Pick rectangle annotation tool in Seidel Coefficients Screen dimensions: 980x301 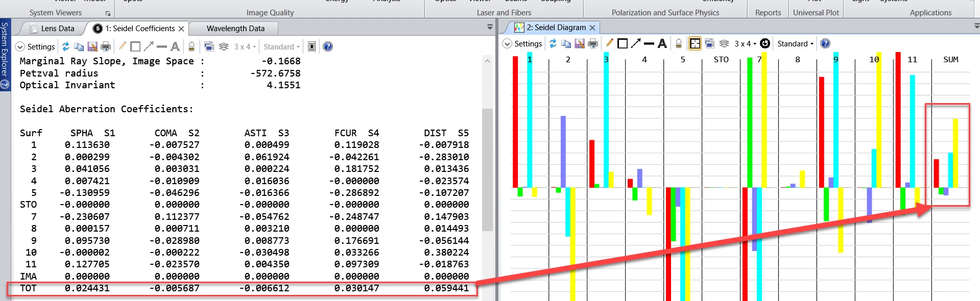[x=135, y=46]
